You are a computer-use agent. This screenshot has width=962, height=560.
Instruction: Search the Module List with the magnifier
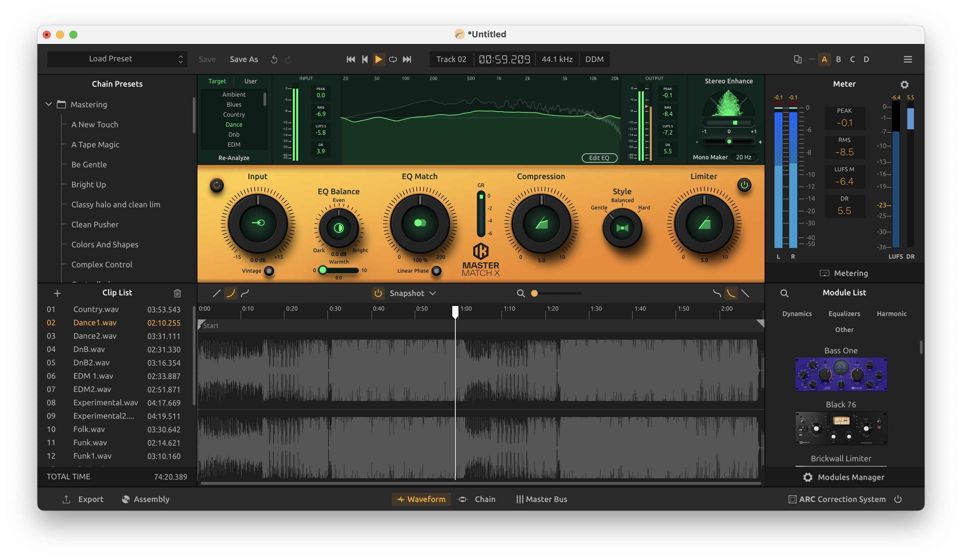click(x=784, y=293)
